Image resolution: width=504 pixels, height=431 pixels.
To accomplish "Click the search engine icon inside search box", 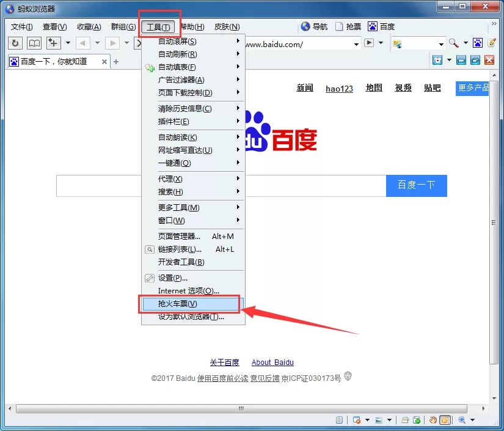I will click(397, 43).
